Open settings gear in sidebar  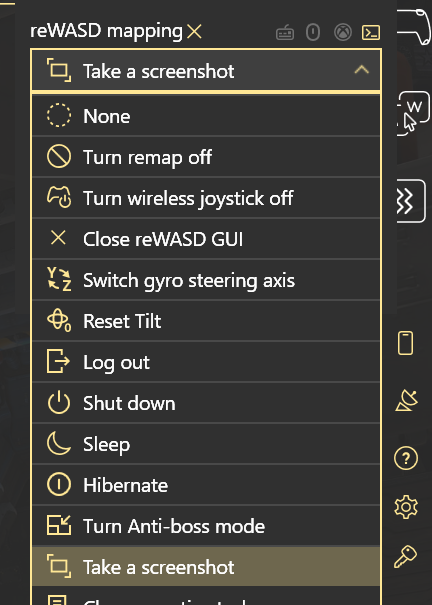tap(406, 507)
